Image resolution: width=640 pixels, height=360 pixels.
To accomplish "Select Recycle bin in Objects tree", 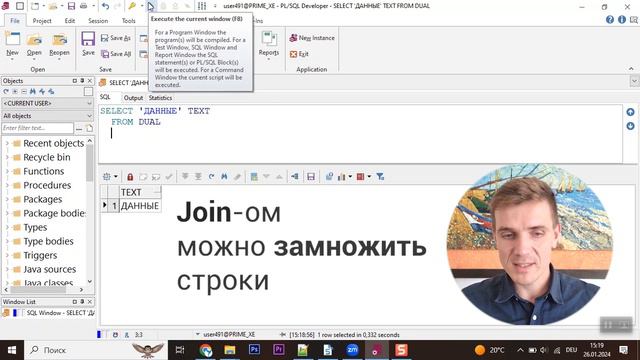I will pyautogui.click(x=47, y=158).
